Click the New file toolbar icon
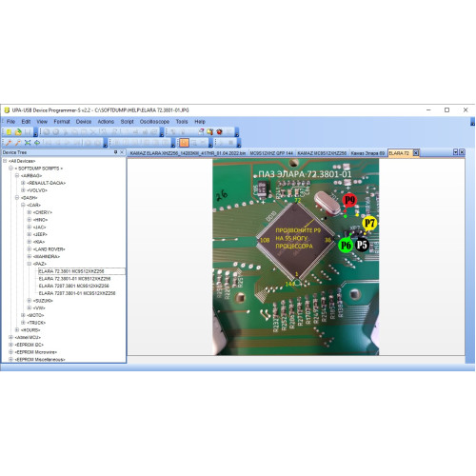The width and height of the screenshot is (476, 476). click(x=10, y=132)
